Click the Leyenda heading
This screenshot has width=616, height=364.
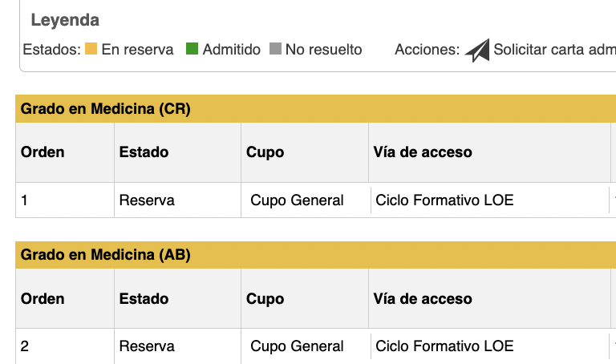pyautogui.click(x=65, y=20)
